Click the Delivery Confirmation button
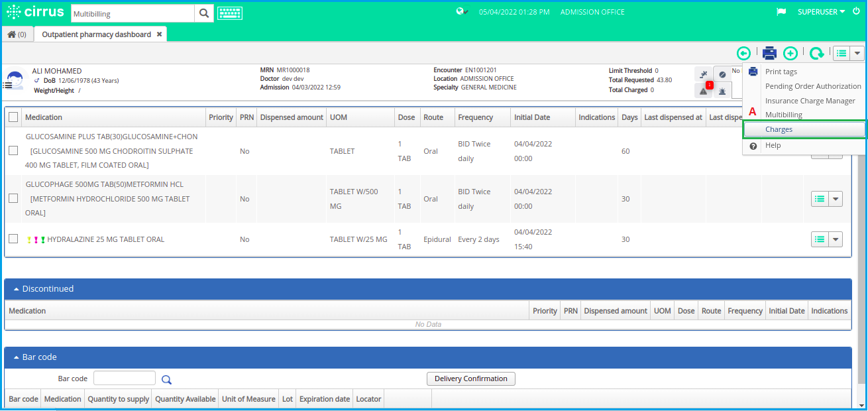Viewport: 868px width, 411px height. tap(470, 379)
